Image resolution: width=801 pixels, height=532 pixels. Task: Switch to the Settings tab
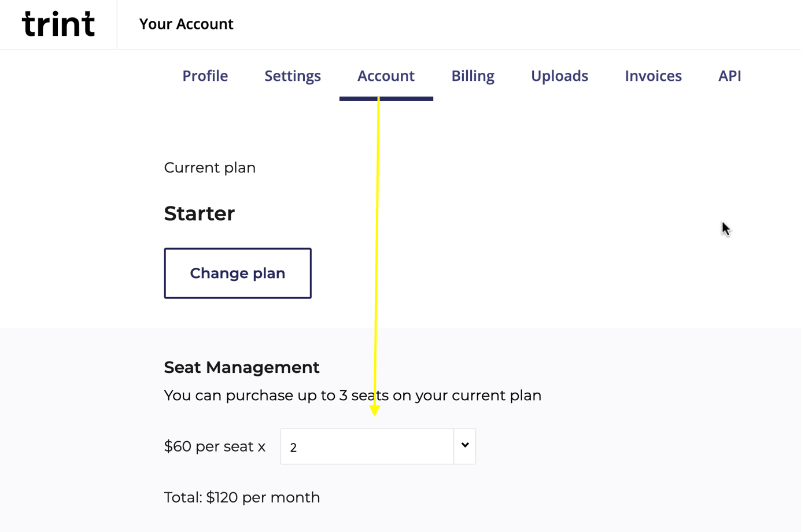point(293,76)
